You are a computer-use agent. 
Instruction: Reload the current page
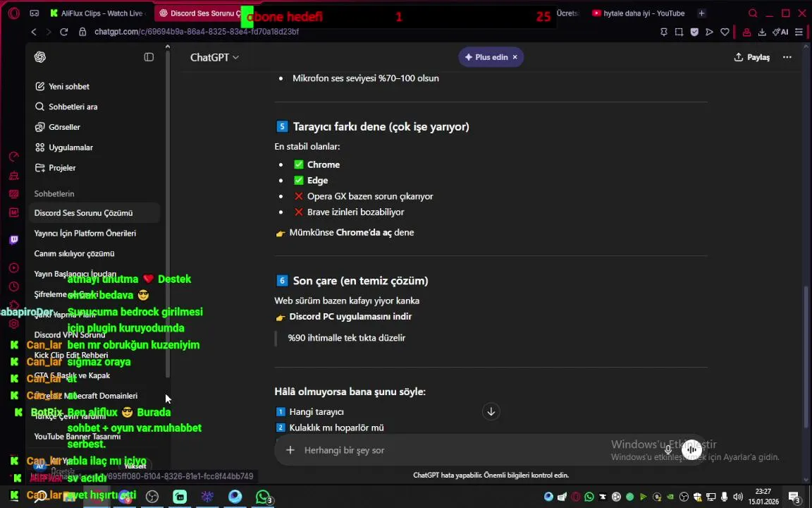63,32
